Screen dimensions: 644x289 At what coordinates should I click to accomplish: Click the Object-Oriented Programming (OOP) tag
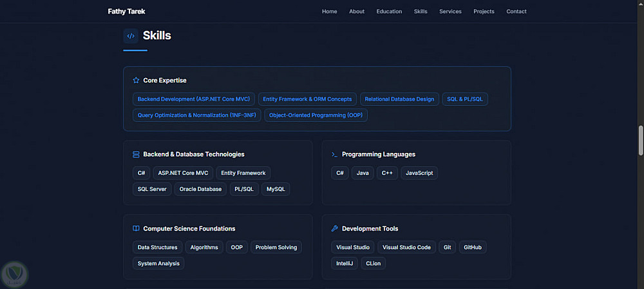pos(316,115)
